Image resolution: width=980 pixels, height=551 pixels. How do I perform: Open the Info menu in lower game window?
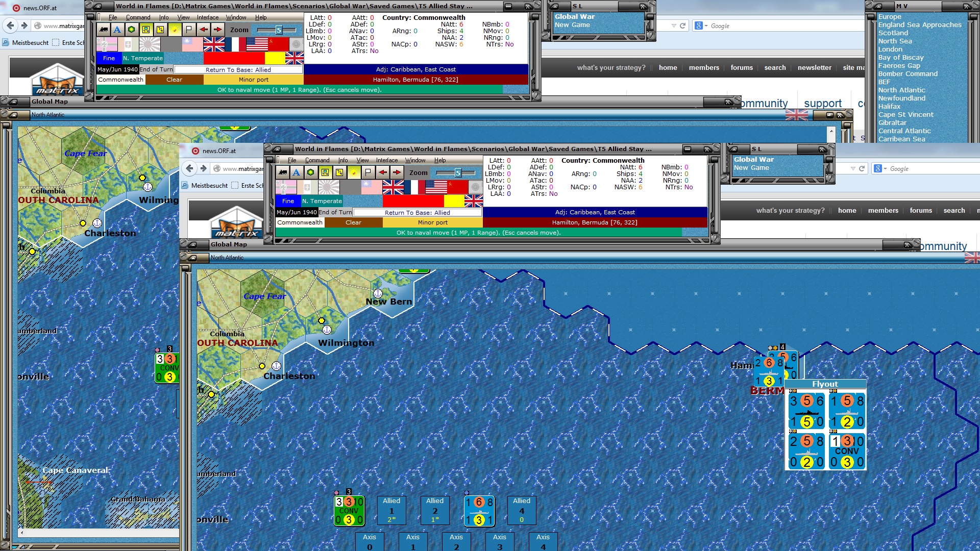tap(343, 160)
